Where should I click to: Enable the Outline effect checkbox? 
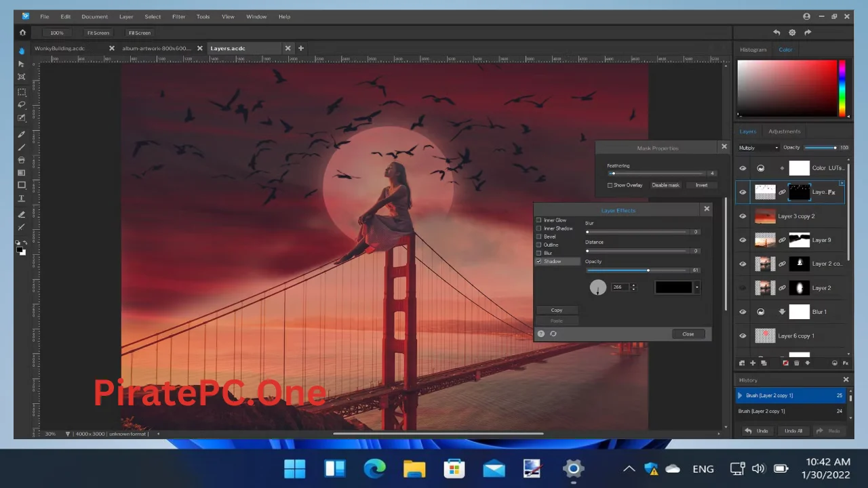click(539, 245)
